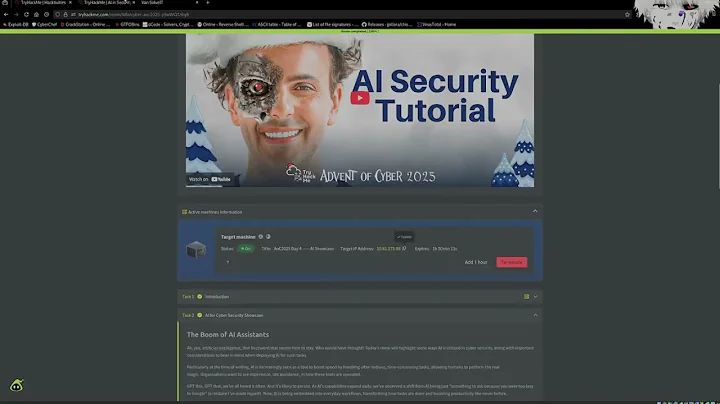
Task: Click green icon on Task 1 row
Action: click(526, 297)
